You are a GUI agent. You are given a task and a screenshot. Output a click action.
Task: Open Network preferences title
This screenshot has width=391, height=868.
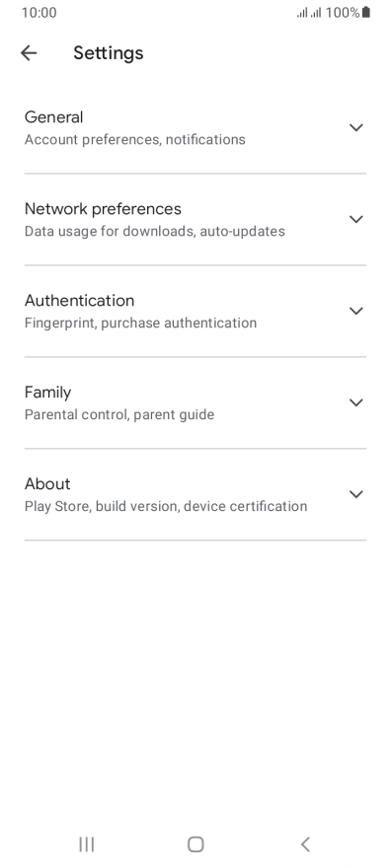point(103,209)
